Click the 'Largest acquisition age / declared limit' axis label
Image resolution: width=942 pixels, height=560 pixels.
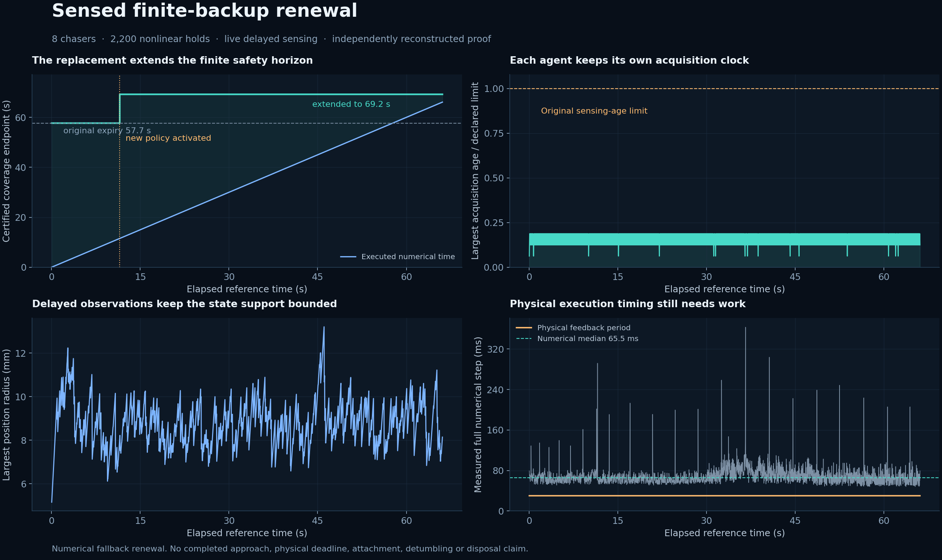point(475,171)
